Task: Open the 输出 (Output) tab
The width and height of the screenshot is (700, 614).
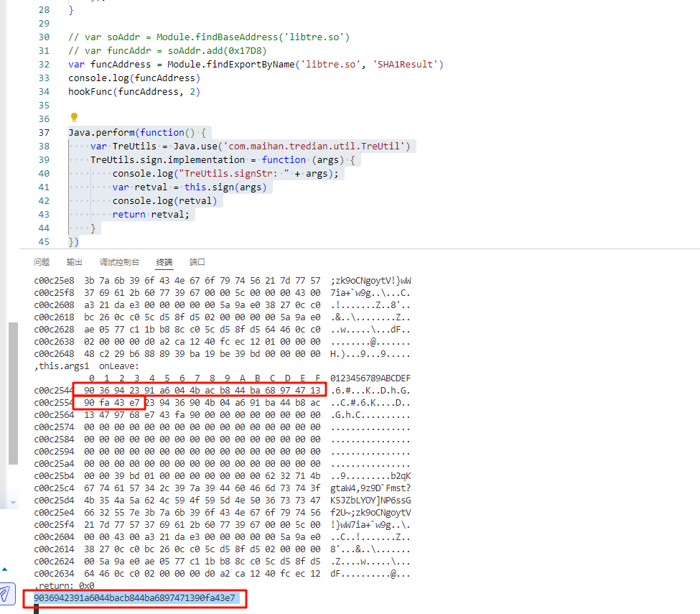Action: (75, 262)
